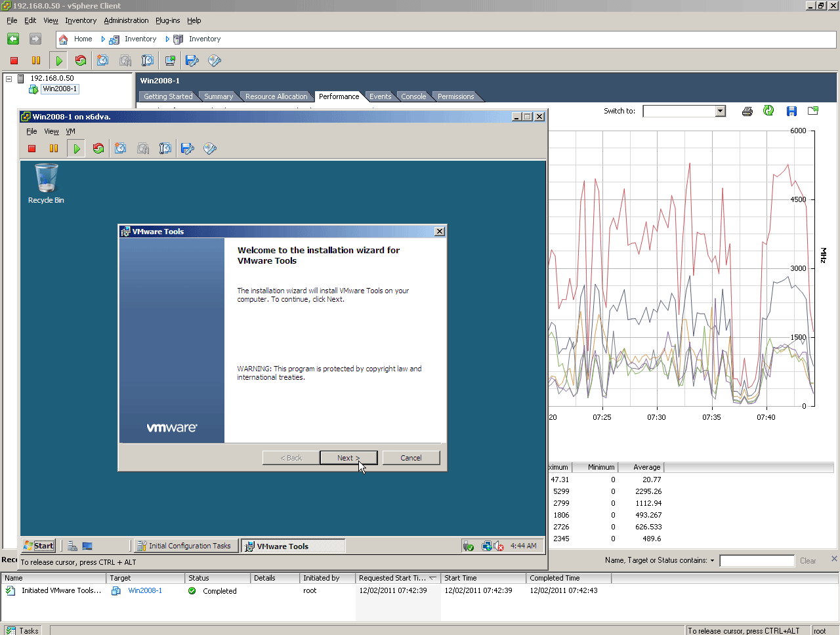Click Next in VMware Tools wizard
The image size is (840, 635).
pos(348,458)
